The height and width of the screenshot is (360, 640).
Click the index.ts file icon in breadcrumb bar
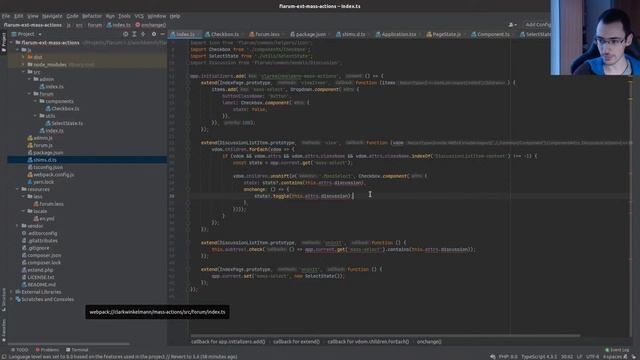(109, 25)
